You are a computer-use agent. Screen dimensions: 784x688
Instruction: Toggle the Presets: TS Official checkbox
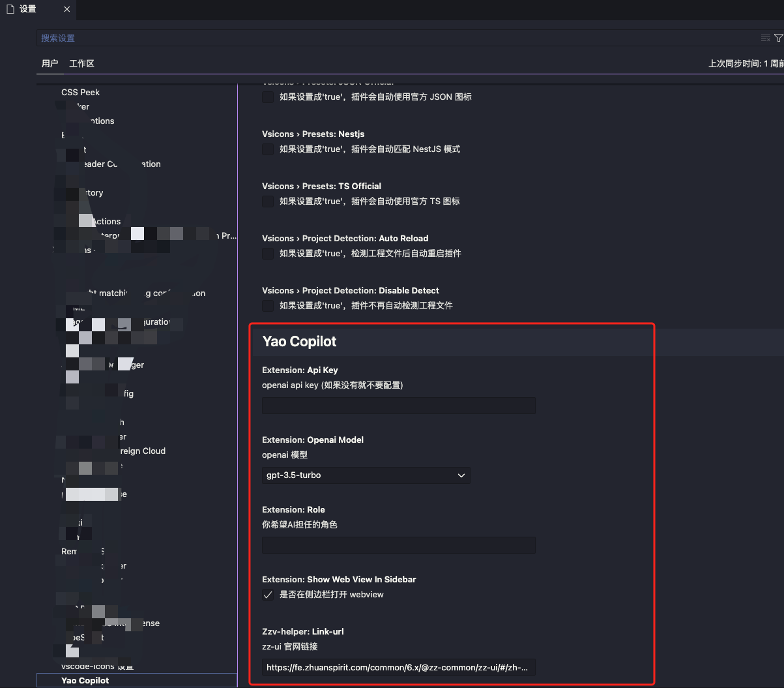click(x=268, y=202)
